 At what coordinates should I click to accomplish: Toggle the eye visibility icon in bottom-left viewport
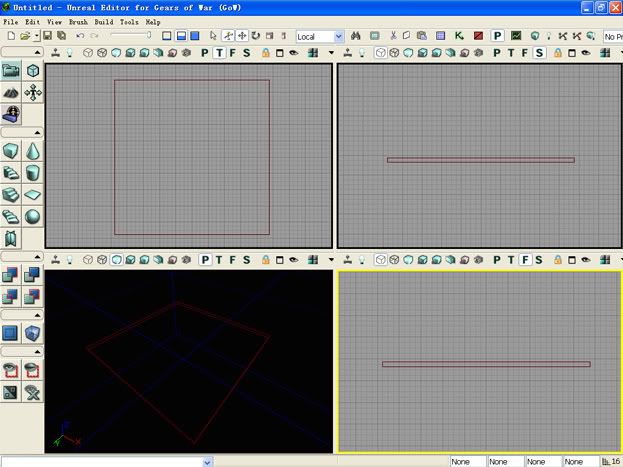pyautogui.click(x=293, y=260)
